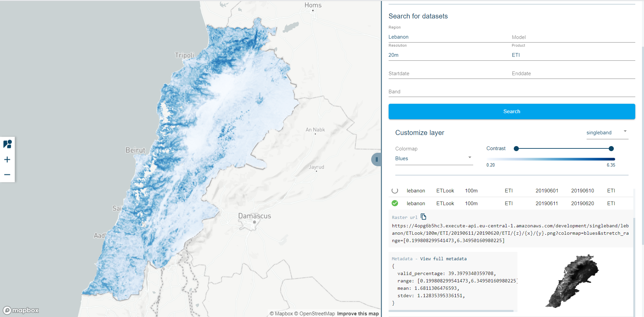
Task: Click the Enddate input field
Action: click(x=573, y=74)
